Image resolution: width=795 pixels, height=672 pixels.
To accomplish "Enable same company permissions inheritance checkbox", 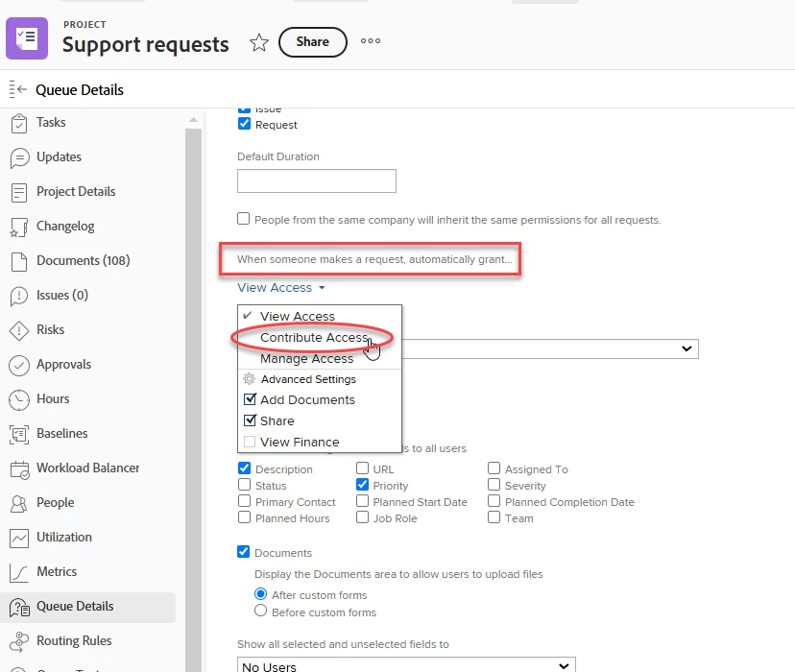I will tap(243, 219).
